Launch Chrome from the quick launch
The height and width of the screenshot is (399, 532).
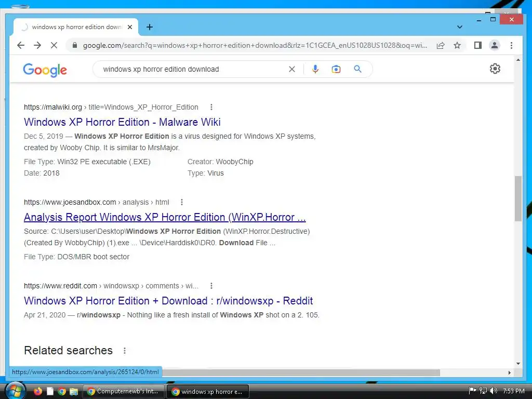point(62,391)
